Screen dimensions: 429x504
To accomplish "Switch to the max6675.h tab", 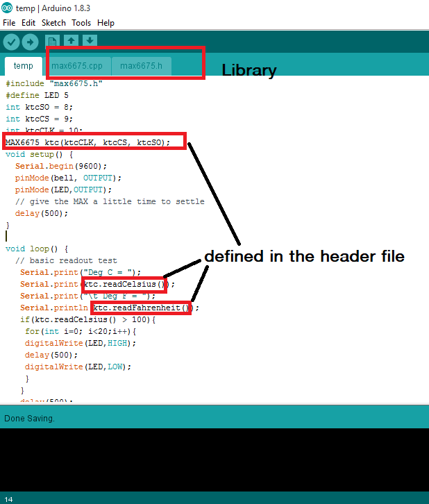I will pos(142,66).
